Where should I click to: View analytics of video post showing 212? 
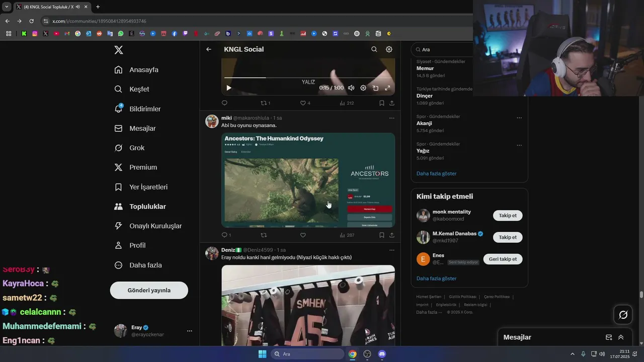(347, 103)
